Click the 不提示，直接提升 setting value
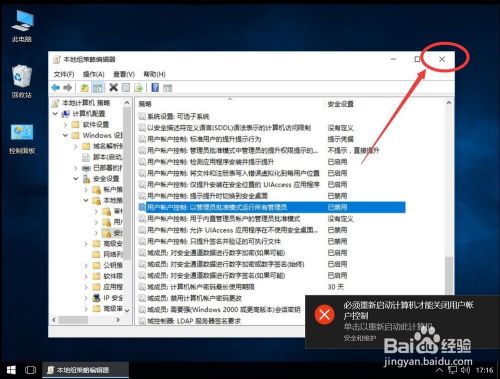 pyautogui.click(x=353, y=150)
